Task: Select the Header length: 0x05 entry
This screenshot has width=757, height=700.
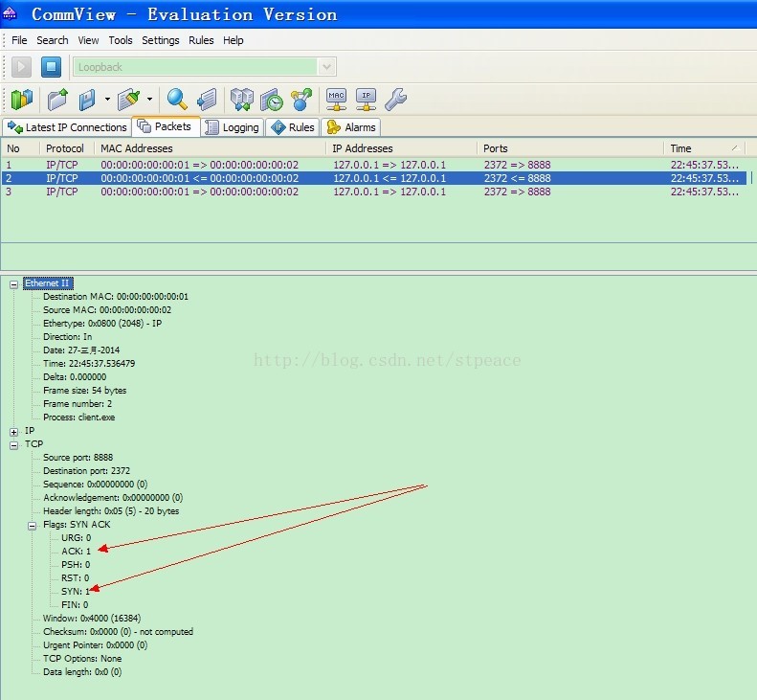Action: pos(111,511)
